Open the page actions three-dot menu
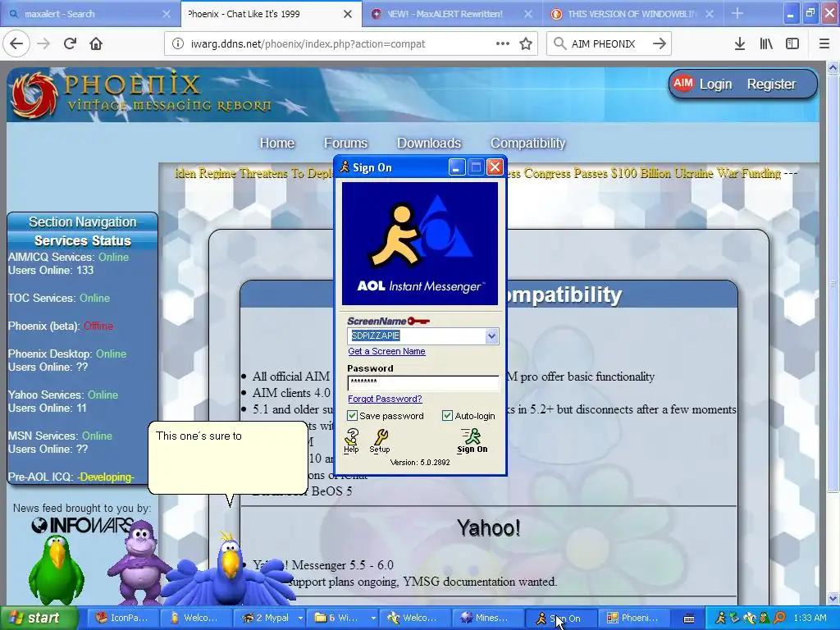Screen dimensions: 840x630 (x=503, y=43)
